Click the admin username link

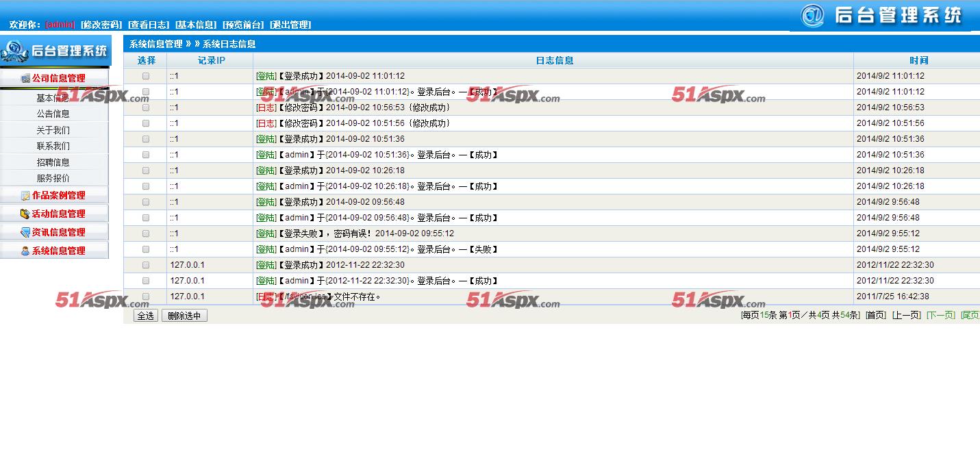pyautogui.click(x=60, y=25)
